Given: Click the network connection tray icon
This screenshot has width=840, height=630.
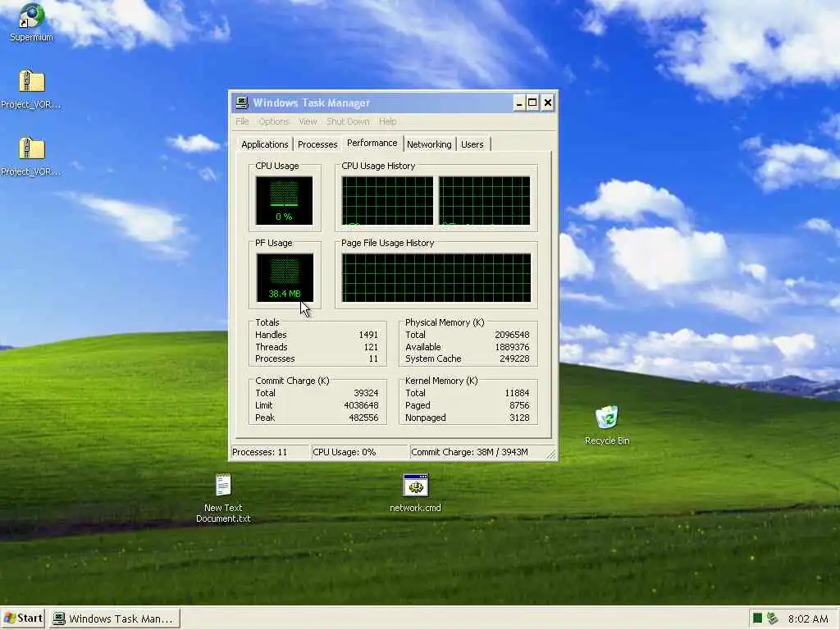Looking at the screenshot, I should tap(772, 619).
